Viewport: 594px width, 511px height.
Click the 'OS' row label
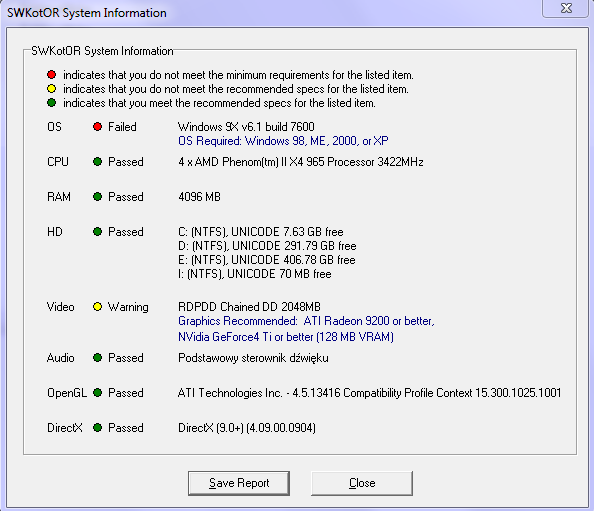click(x=54, y=127)
